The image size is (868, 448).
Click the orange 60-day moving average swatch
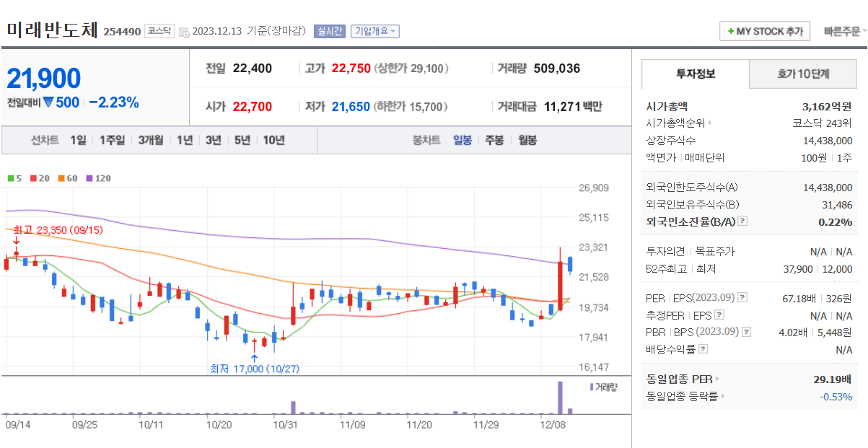point(62,178)
